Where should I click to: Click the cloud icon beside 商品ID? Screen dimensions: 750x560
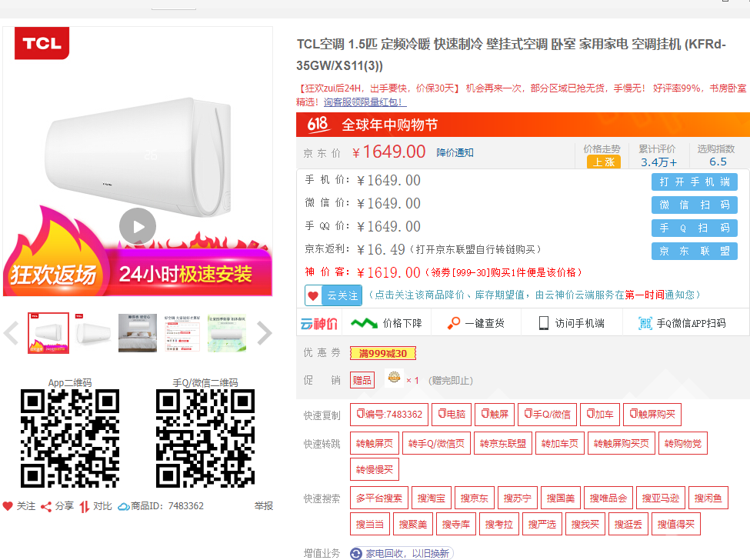(x=123, y=506)
